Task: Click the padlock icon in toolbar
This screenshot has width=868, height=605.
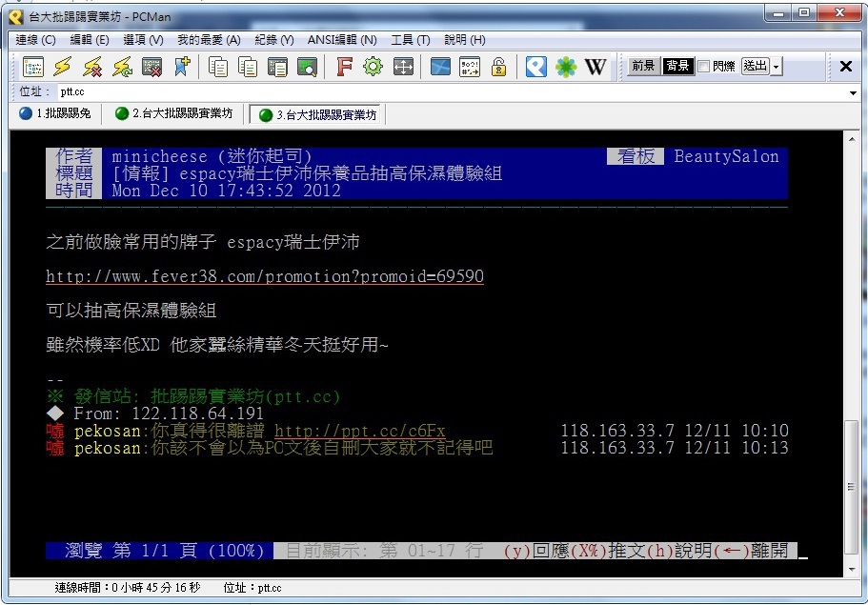Action: point(498,67)
